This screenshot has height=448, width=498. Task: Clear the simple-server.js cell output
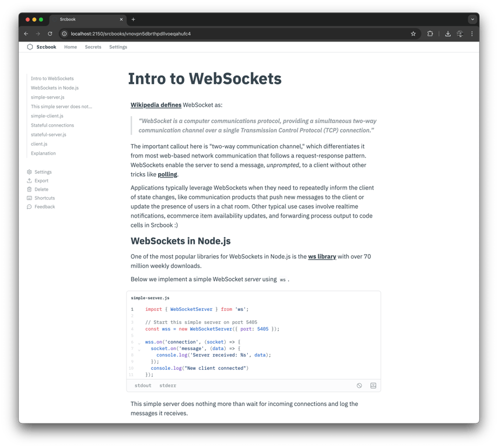coord(359,386)
